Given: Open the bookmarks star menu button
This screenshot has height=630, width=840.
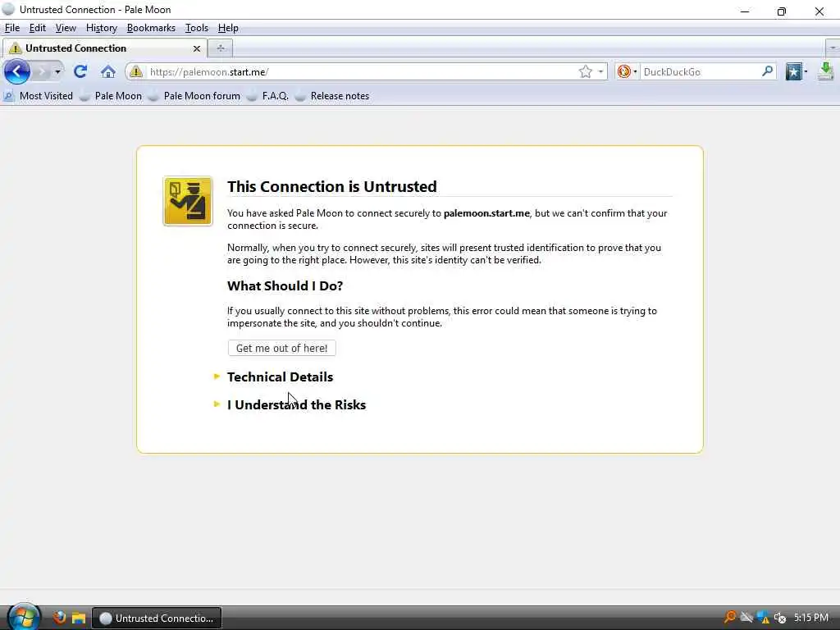Looking at the screenshot, I should pyautogui.click(x=793, y=71).
